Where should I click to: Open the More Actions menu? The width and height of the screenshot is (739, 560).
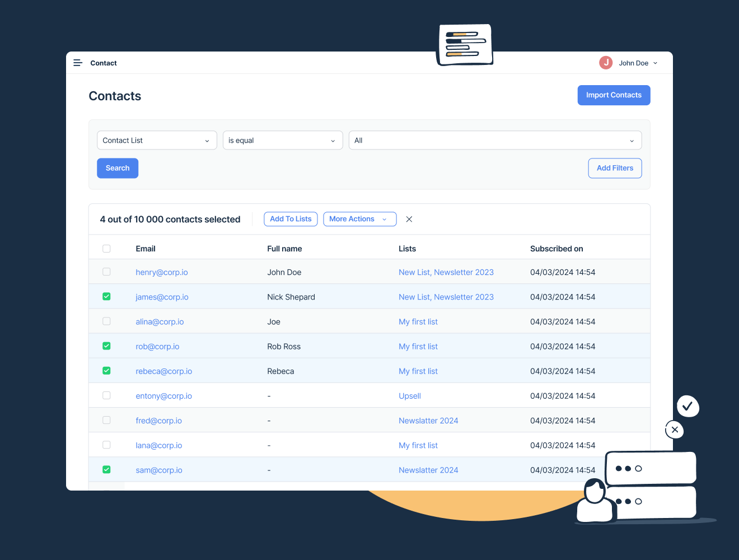(359, 219)
